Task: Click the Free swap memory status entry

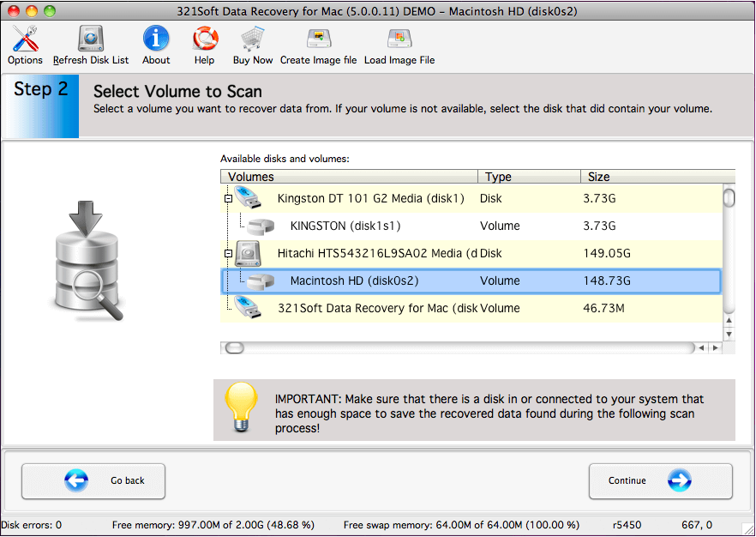Action: 461,525
